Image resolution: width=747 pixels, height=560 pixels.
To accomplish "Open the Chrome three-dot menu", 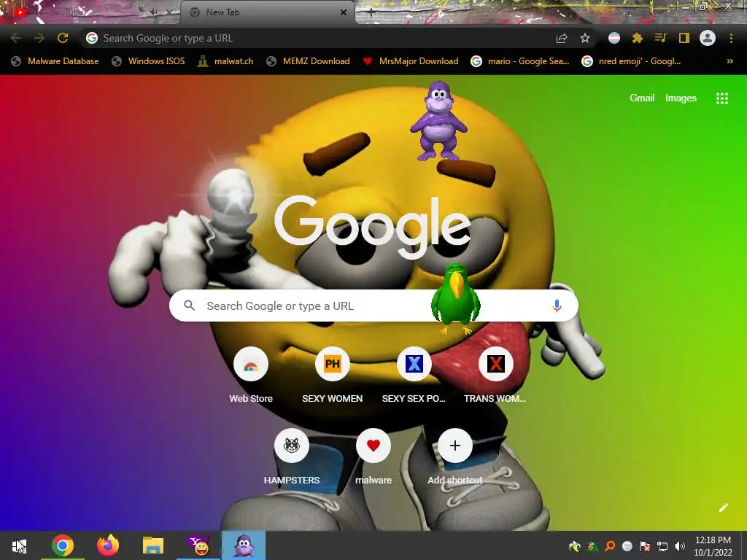I will (731, 38).
